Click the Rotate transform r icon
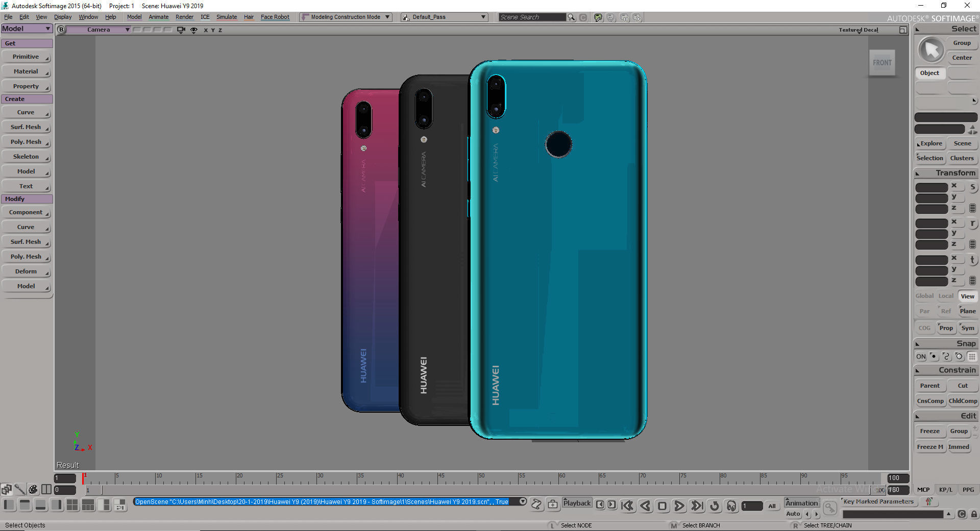Image resolution: width=980 pixels, height=531 pixels. coord(972,223)
